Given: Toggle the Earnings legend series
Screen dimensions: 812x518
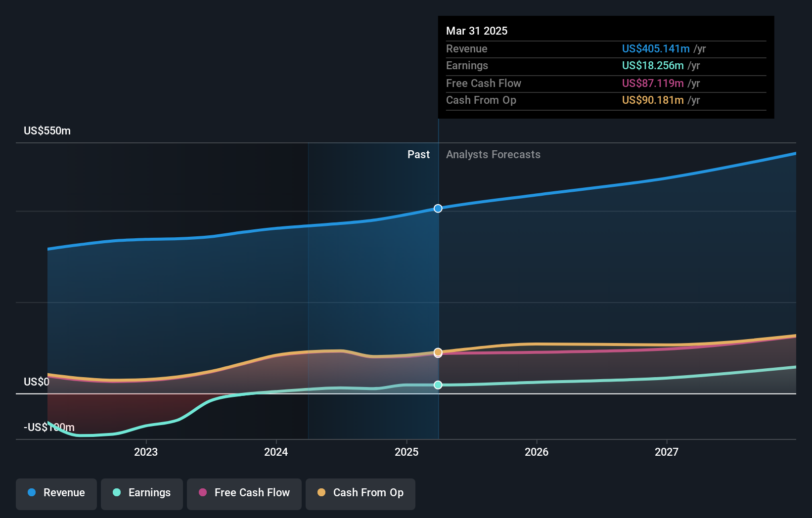Looking at the screenshot, I should pyautogui.click(x=142, y=494).
